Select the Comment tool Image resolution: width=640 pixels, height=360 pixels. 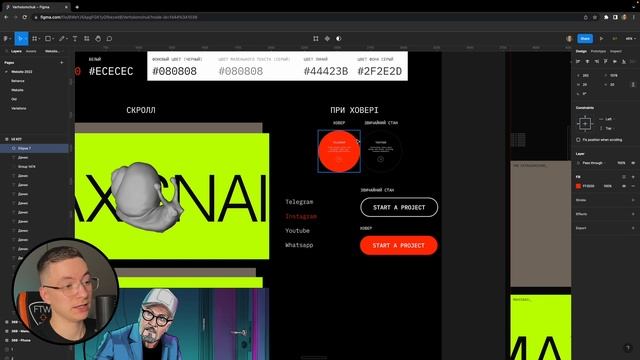click(109, 38)
